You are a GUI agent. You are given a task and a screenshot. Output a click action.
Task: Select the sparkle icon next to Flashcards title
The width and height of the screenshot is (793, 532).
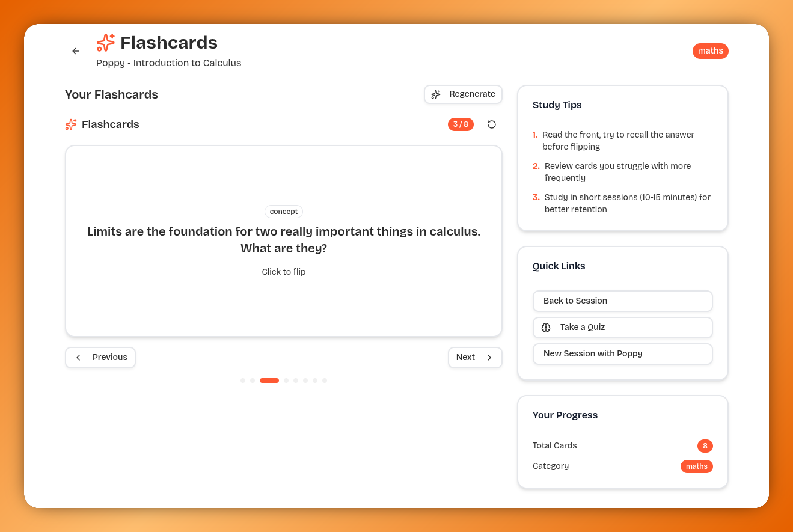point(105,42)
